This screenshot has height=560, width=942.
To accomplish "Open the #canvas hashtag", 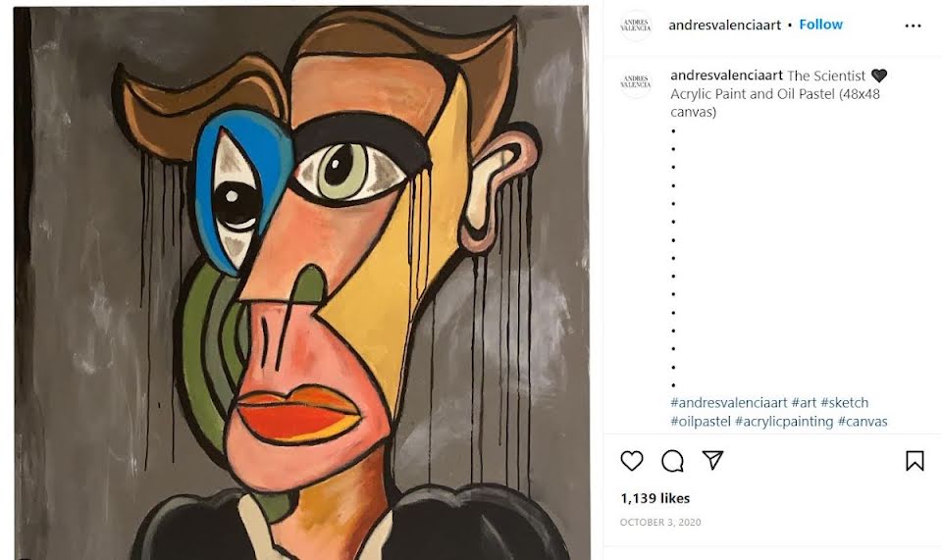I will pos(863,422).
